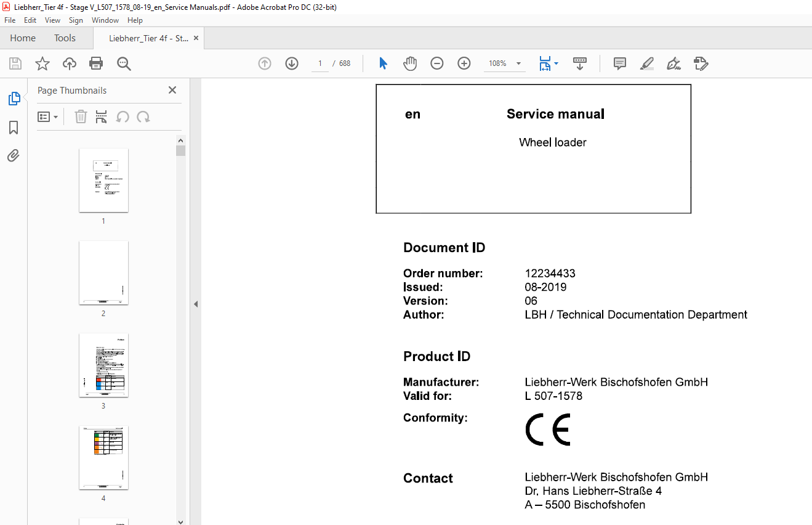This screenshot has height=525, width=812.
Task: Click the upload to cloud icon
Action: point(70,63)
